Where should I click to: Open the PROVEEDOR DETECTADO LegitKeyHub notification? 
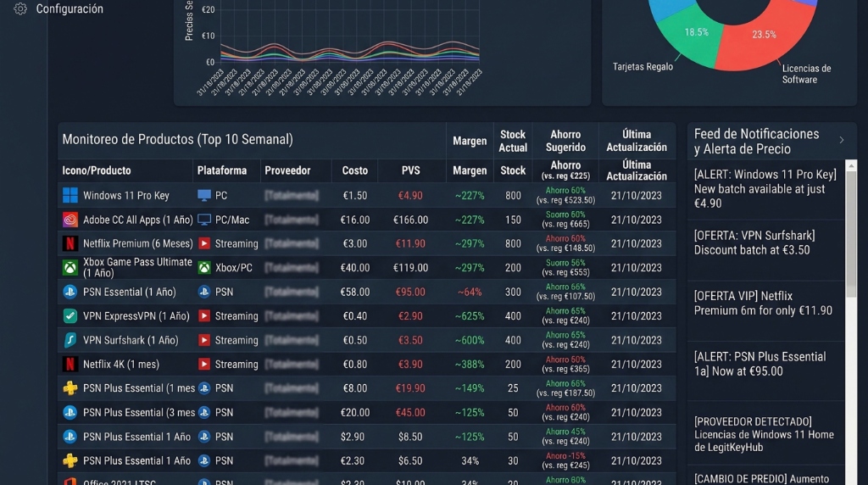(765, 435)
